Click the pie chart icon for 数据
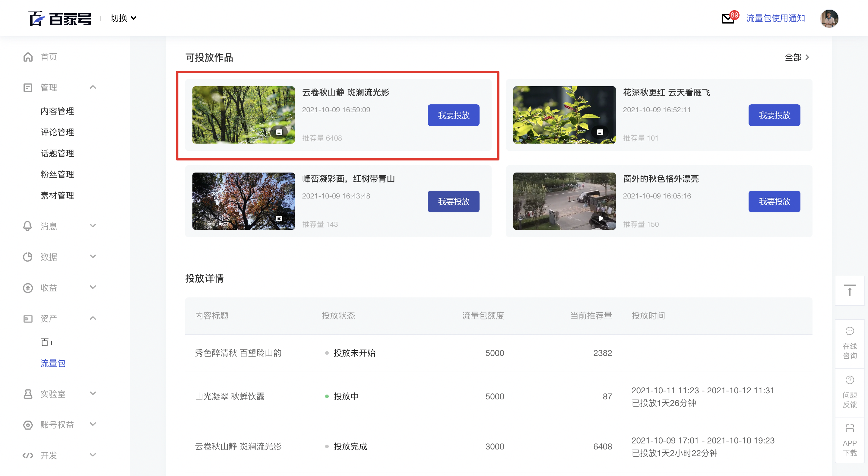The height and width of the screenshot is (476, 868). pos(28,257)
